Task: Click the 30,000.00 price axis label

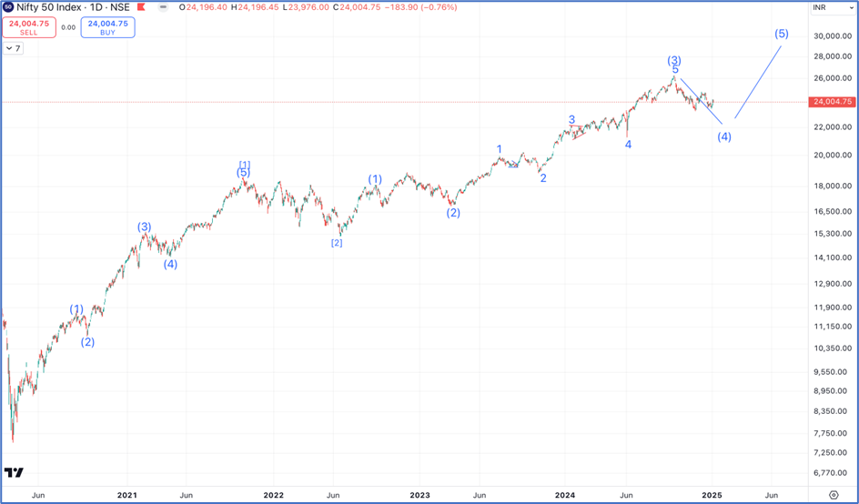Action: coord(832,36)
